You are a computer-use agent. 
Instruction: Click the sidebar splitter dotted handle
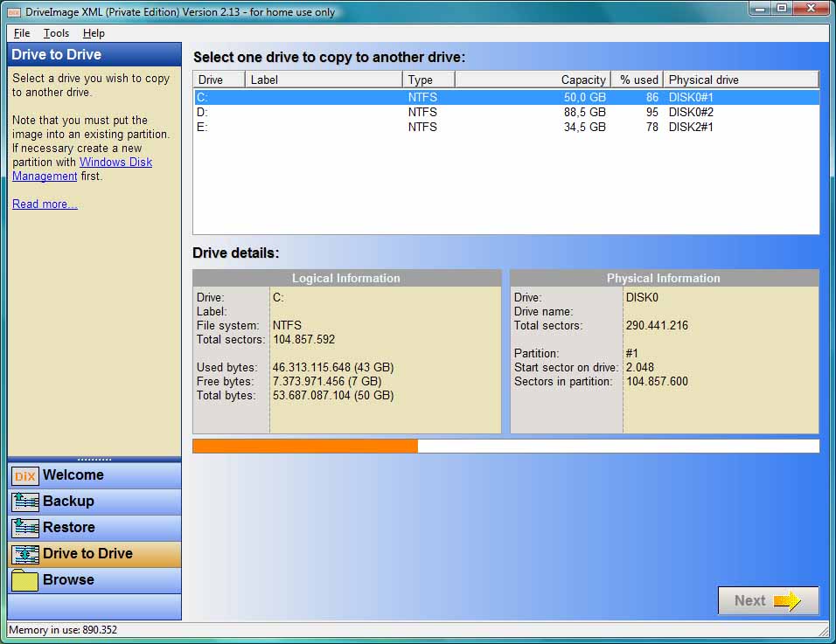(x=94, y=459)
